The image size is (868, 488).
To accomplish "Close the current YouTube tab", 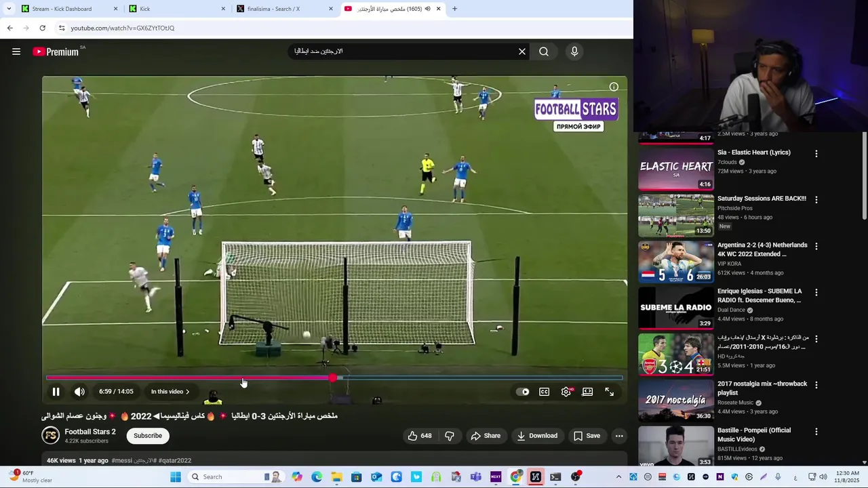I will pos(439,9).
